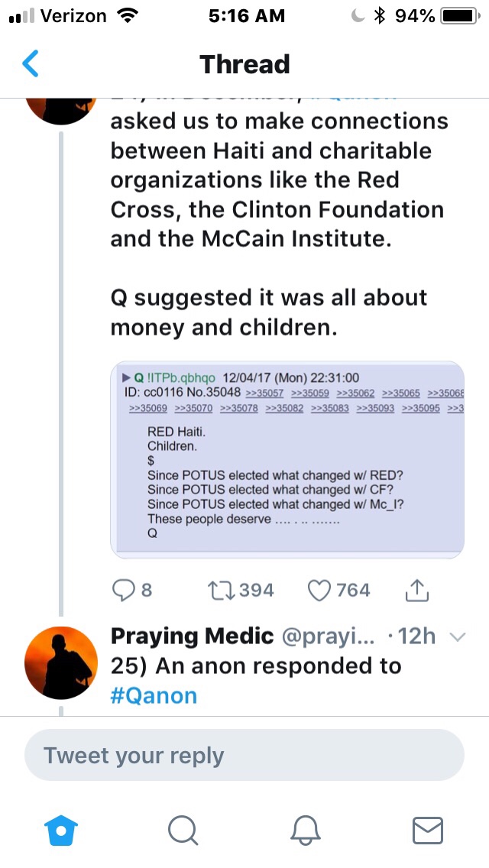This screenshot has width=489, height=868.
Task: Open the embedded Q post screenshot
Action: point(287,459)
